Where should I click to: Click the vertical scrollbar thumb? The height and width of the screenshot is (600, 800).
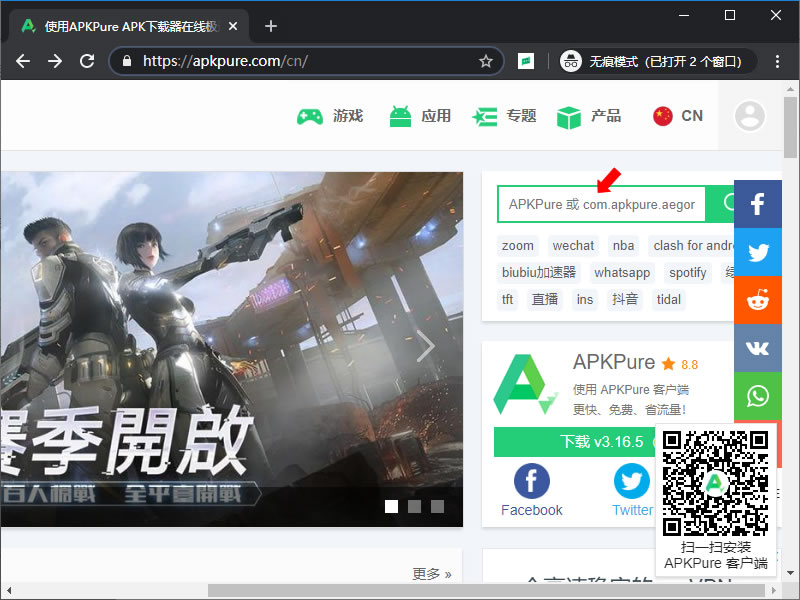790,128
